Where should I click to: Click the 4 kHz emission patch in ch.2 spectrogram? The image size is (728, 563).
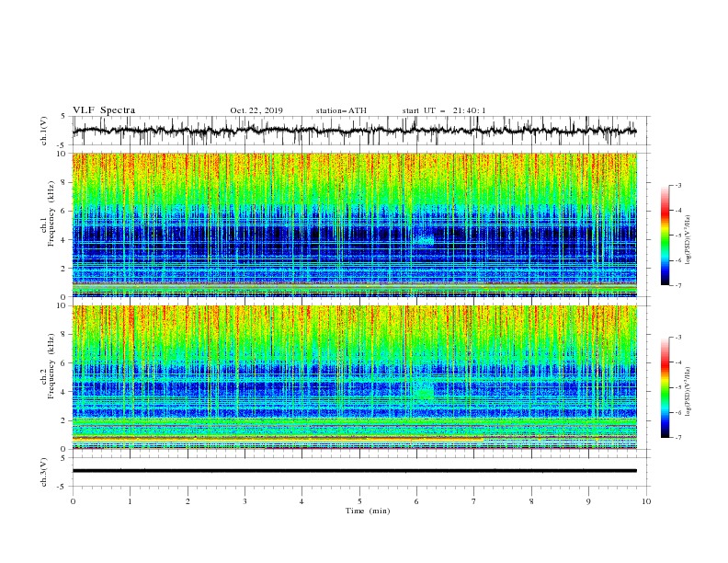[425, 393]
